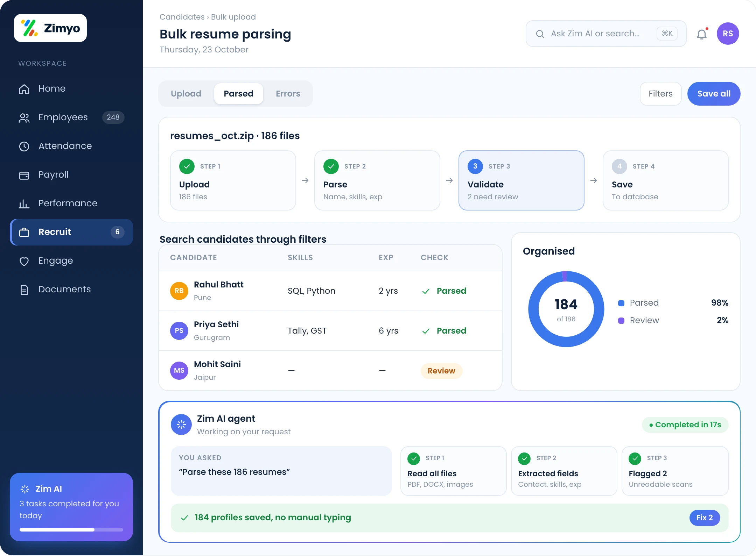Click the Zim AI tasks progress bar

[71, 529]
